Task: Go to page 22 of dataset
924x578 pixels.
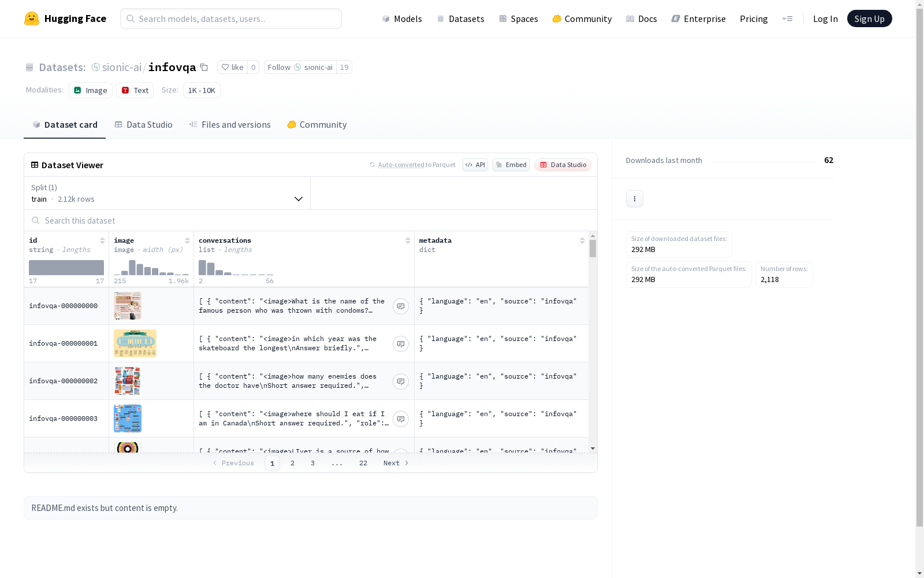Action: click(363, 463)
